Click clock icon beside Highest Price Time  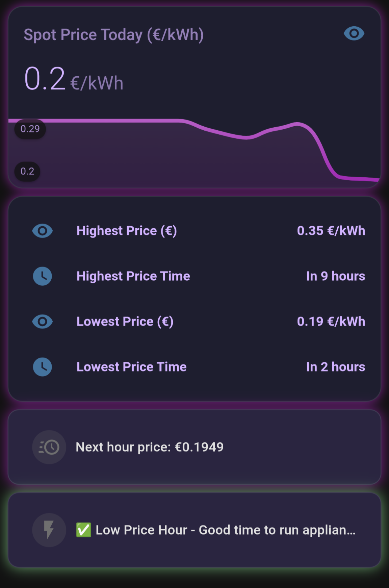coord(42,276)
